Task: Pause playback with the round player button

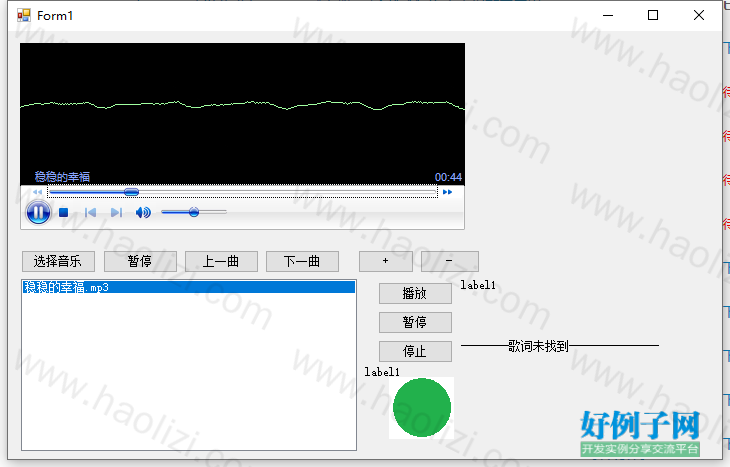Action: (x=38, y=213)
